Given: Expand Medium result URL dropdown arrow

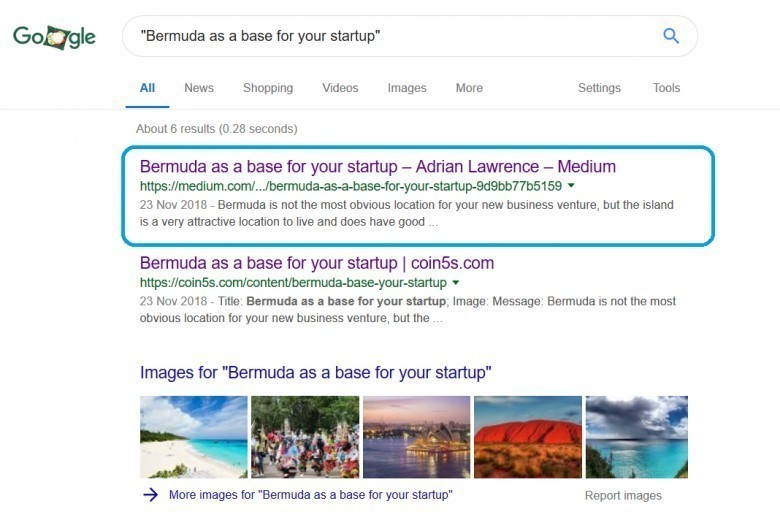Looking at the screenshot, I should pyautogui.click(x=571, y=186).
